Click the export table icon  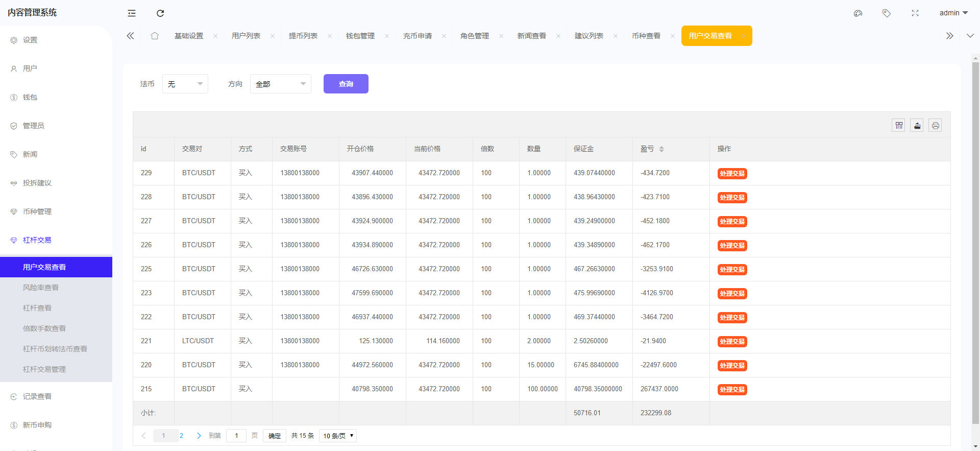point(917,126)
